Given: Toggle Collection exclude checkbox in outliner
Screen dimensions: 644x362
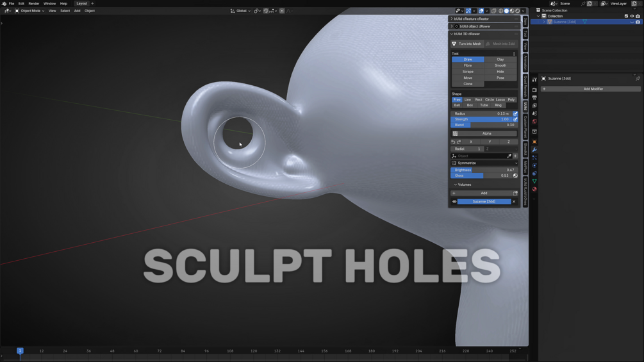Looking at the screenshot, I should [626, 16].
